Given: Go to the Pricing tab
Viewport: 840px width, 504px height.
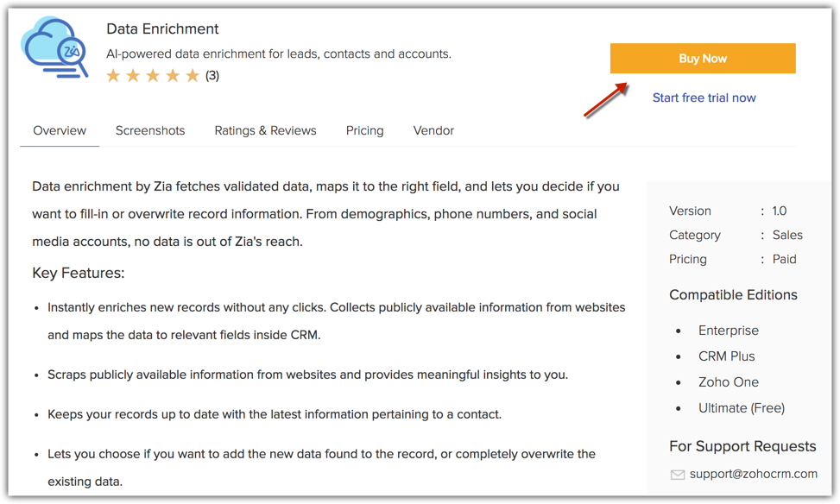Looking at the screenshot, I should pyautogui.click(x=365, y=130).
